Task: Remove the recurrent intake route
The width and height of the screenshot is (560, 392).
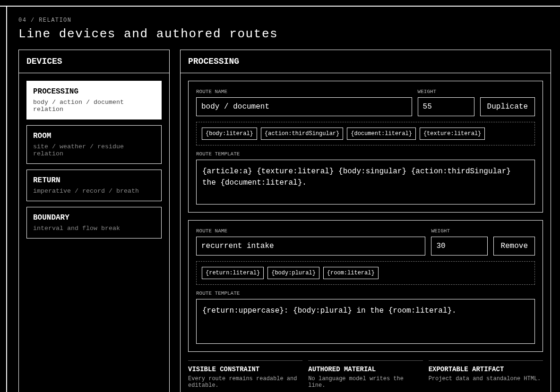Action: [x=514, y=246]
